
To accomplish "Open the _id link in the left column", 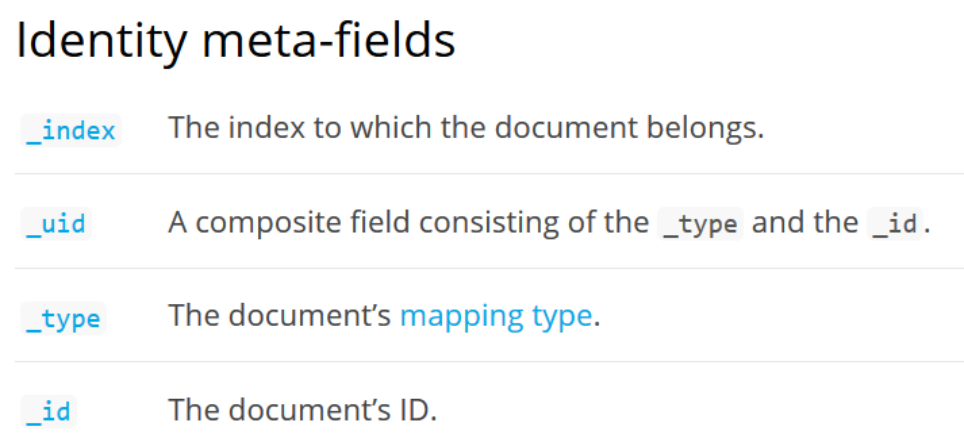I will pos(49,411).
